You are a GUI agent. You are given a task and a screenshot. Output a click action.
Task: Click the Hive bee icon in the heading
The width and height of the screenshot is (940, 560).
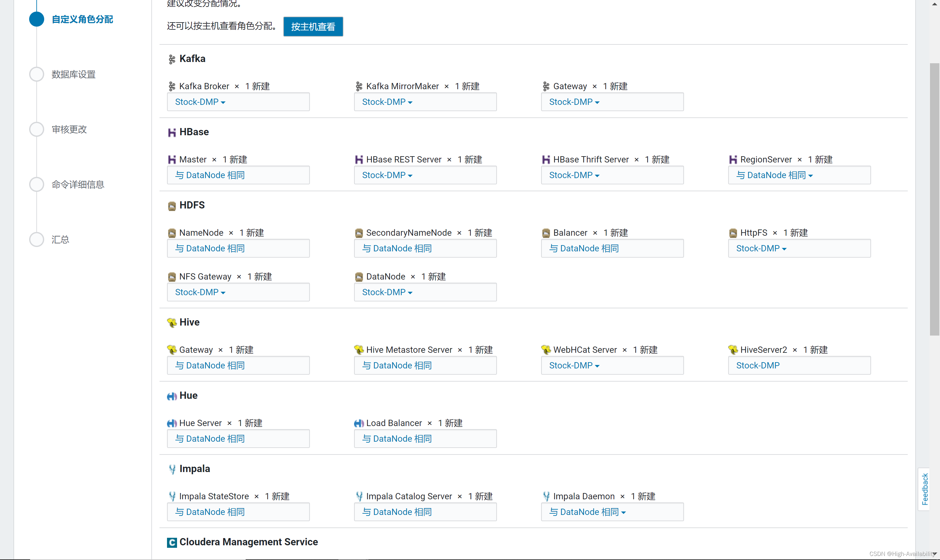click(172, 323)
